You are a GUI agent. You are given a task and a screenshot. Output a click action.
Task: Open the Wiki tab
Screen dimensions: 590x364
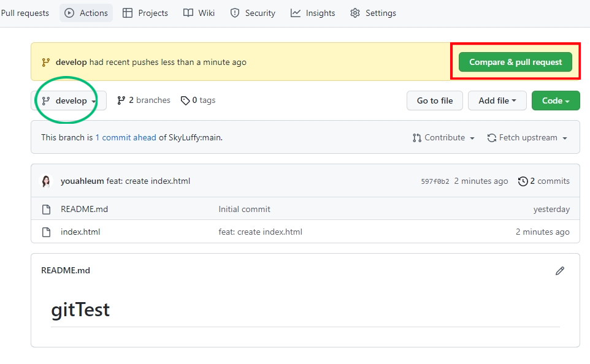[199, 13]
